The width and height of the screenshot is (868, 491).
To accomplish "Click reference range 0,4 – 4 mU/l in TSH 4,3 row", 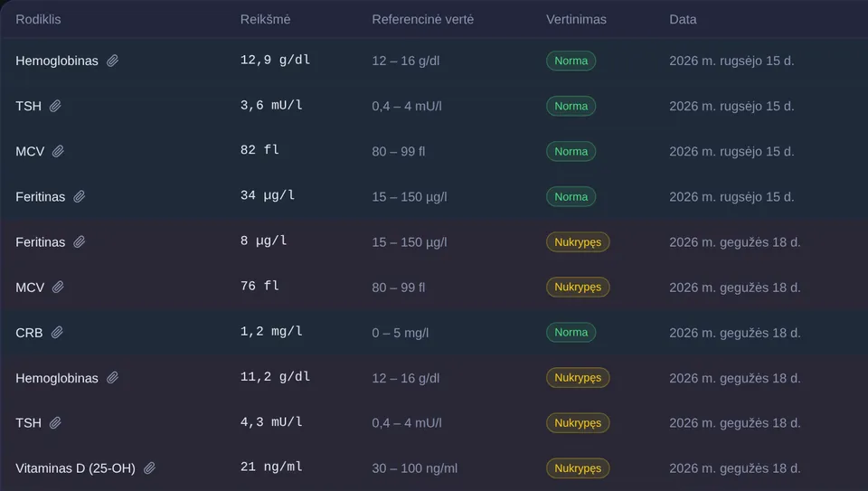I will point(407,423).
